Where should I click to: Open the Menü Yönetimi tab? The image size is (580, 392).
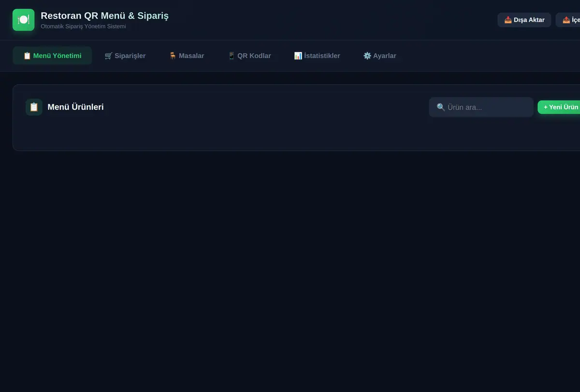coord(52,56)
